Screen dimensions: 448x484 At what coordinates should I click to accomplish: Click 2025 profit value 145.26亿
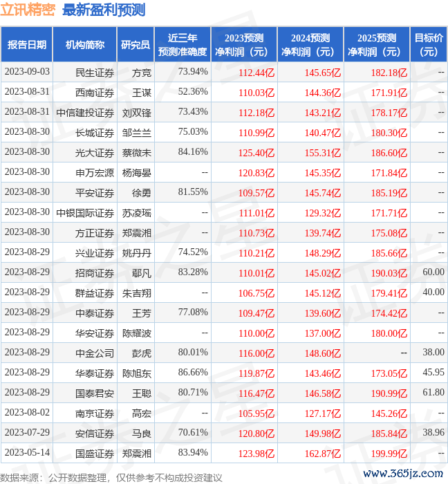coord(389,413)
